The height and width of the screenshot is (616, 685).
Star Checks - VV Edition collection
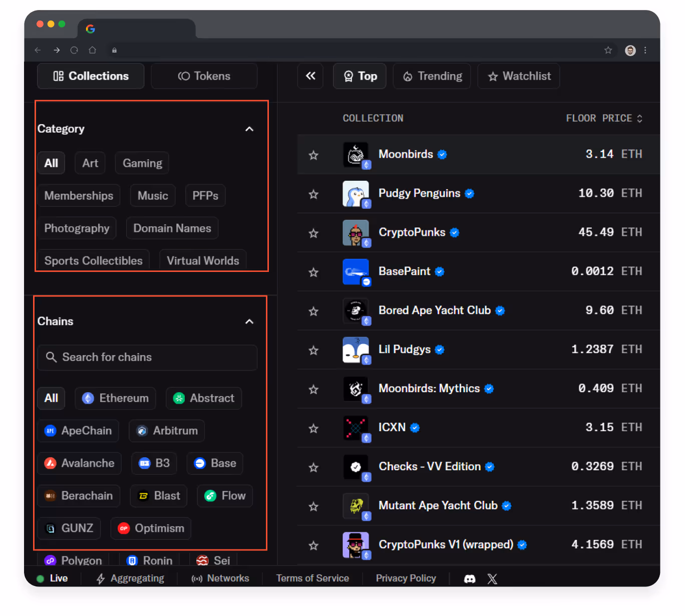click(313, 468)
